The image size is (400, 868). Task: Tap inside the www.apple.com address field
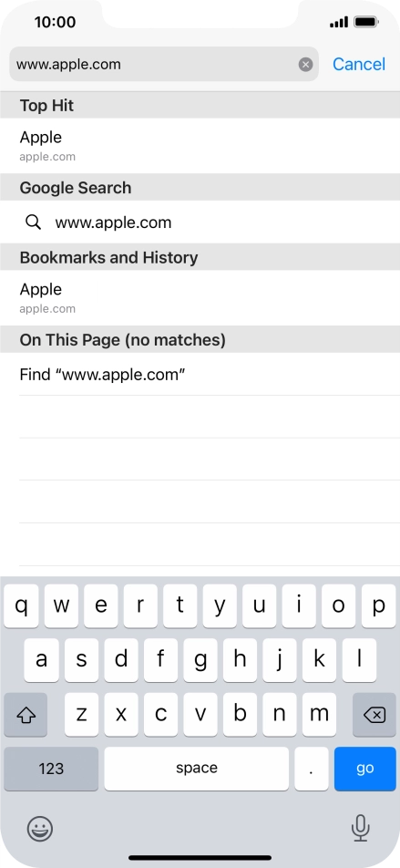[154, 64]
